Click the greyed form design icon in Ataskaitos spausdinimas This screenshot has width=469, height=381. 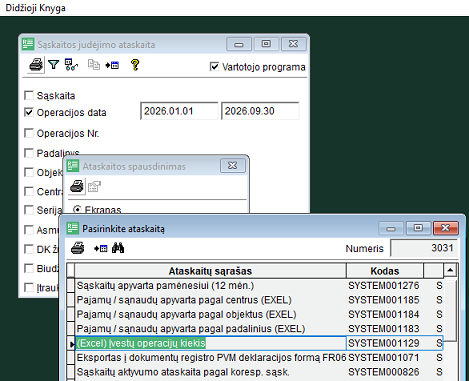(x=94, y=186)
